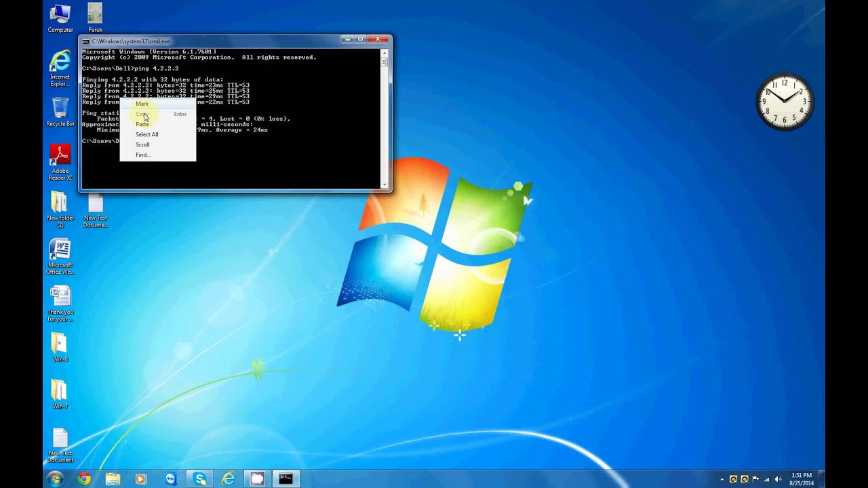Launch Windows Media Player from taskbar
868x488 pixels.
tap(141, 479)
